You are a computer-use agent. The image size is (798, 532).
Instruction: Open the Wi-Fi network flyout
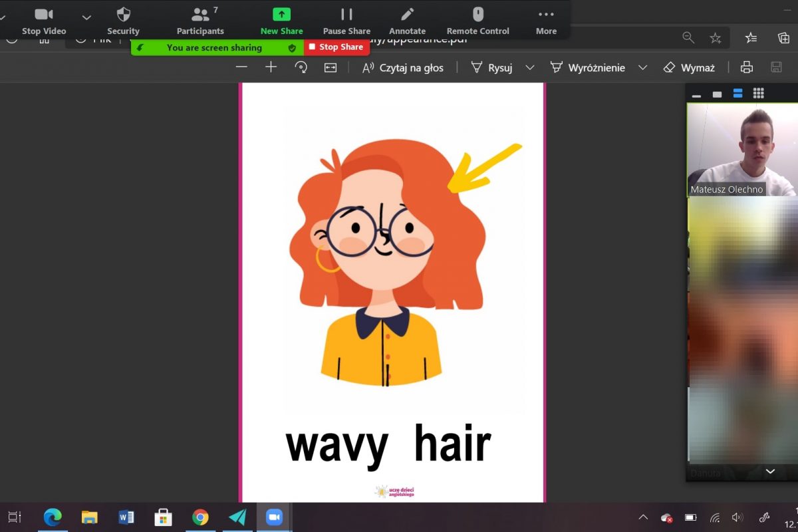[715, 517]
